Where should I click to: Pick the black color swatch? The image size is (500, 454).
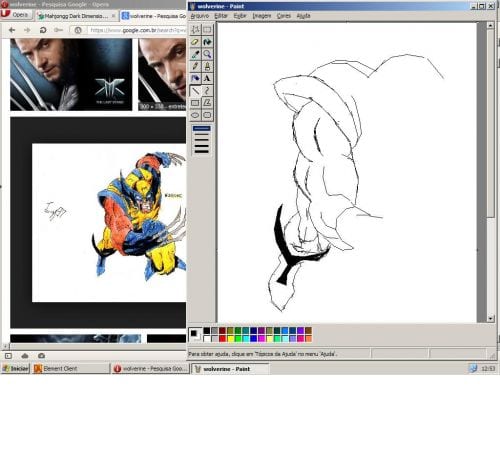[x=207, y=331]
